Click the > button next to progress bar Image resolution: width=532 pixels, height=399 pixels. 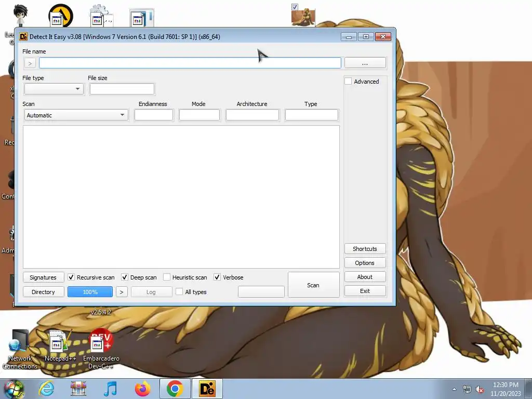(122, 292)
